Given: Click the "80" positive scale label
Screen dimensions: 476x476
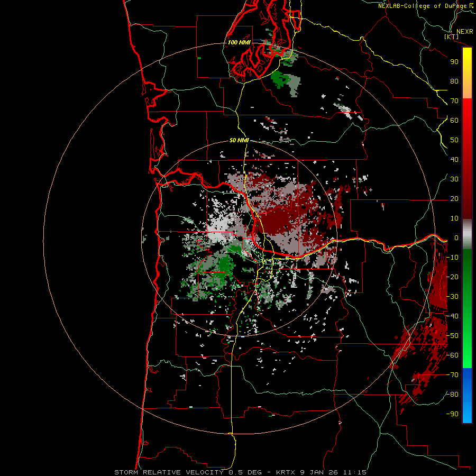Looking at the screenshot, I should [454, 81].
